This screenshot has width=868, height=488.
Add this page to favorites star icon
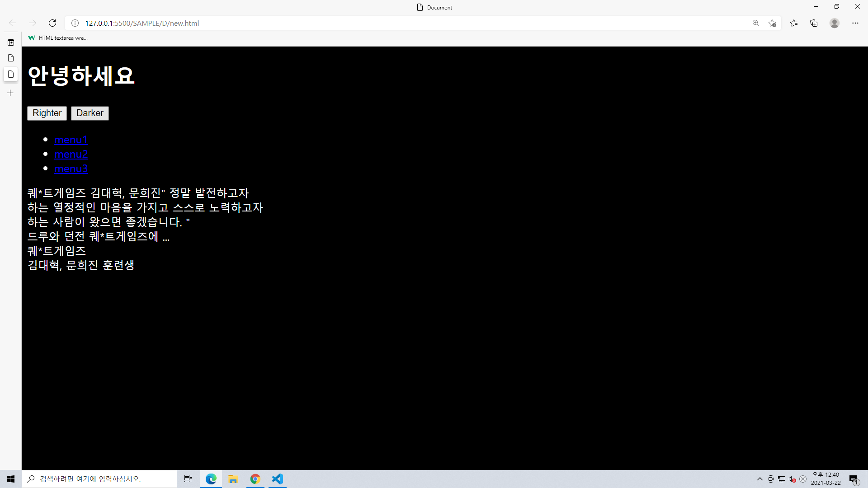[x=772, y=23]
